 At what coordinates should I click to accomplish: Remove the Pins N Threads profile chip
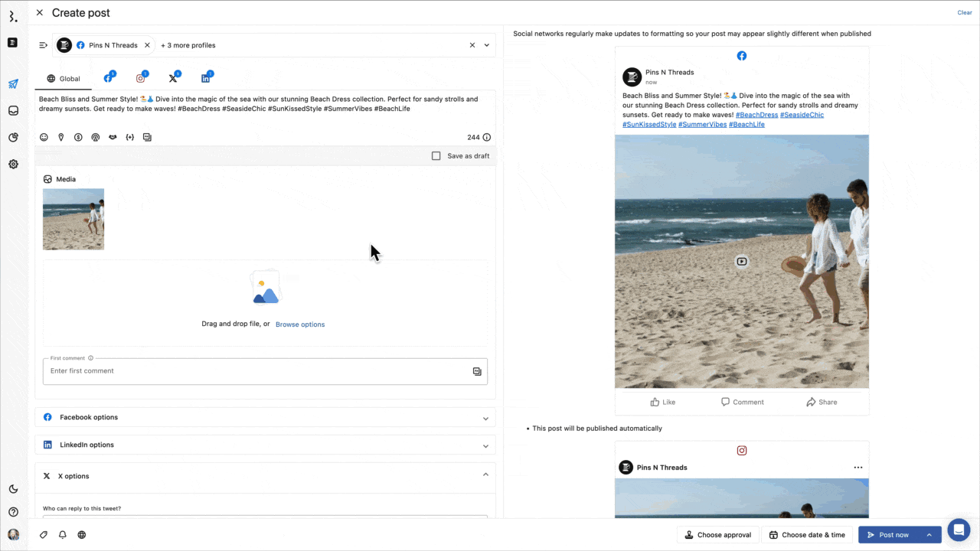click(x=148, y=45)
